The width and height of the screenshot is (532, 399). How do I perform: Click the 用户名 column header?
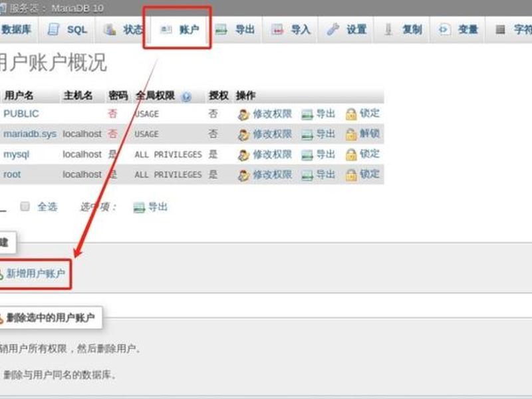(x=19, y=96)
